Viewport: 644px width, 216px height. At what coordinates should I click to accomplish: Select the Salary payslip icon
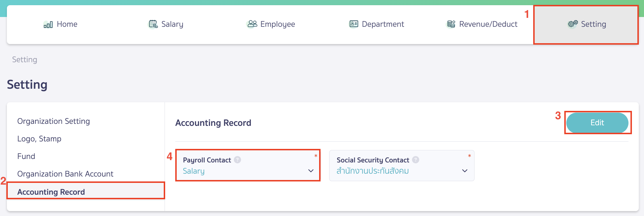pos(153,24)
